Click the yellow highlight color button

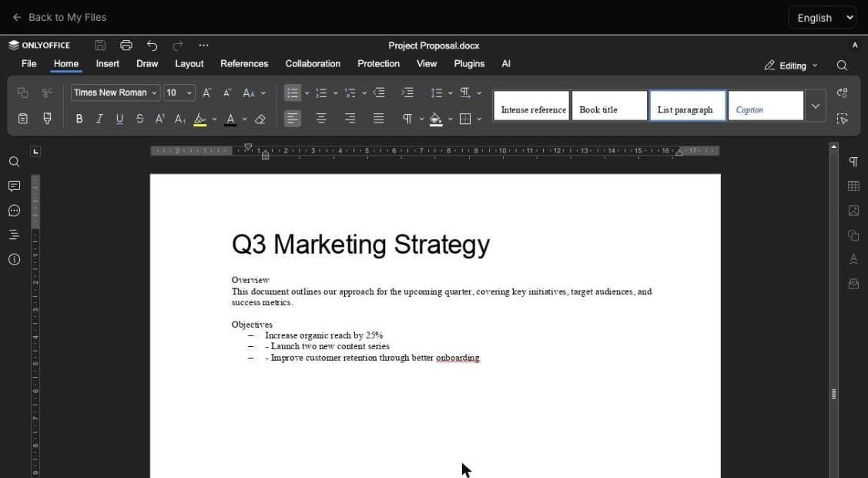coord(199,119)
